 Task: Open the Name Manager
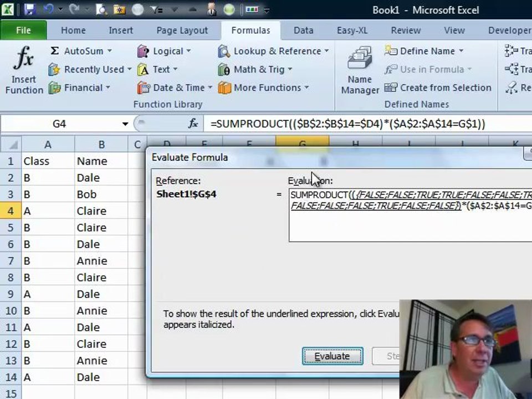pos(360,70)
